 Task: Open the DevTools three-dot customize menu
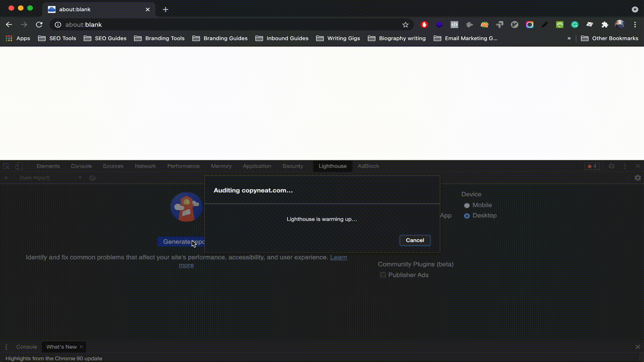pyautogui.click(x=625, y=166)
